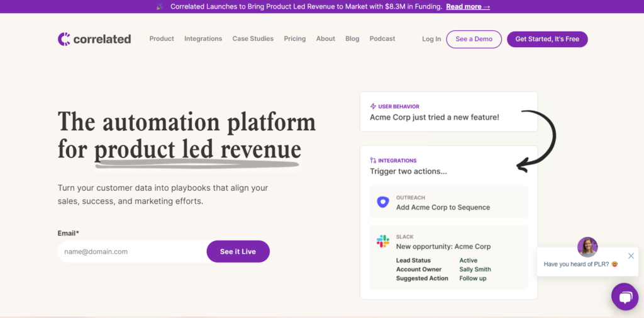Visit the About page
Image resolution: width=644 pixels, height=318 pixels.
point(325,39)
